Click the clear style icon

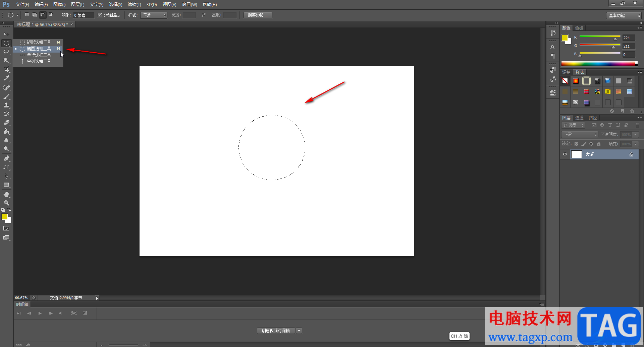[x=612, y=111]
